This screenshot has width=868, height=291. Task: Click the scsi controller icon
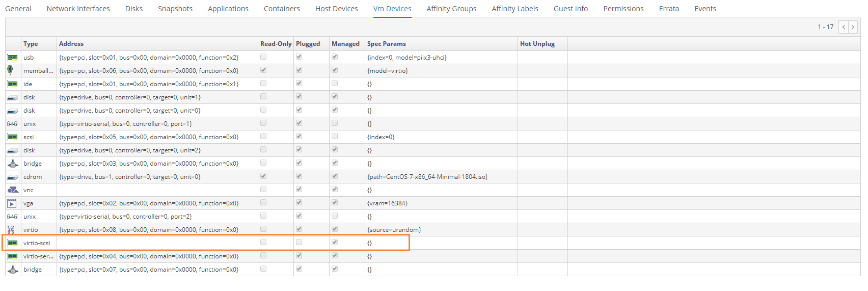[x=13, y=137]
